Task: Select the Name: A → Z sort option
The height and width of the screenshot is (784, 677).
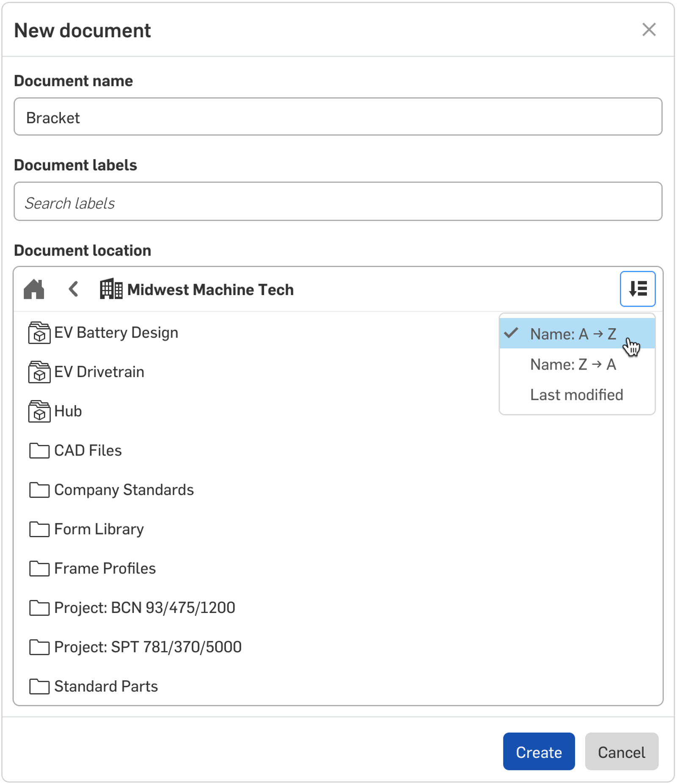Action: tap(573, 334)
